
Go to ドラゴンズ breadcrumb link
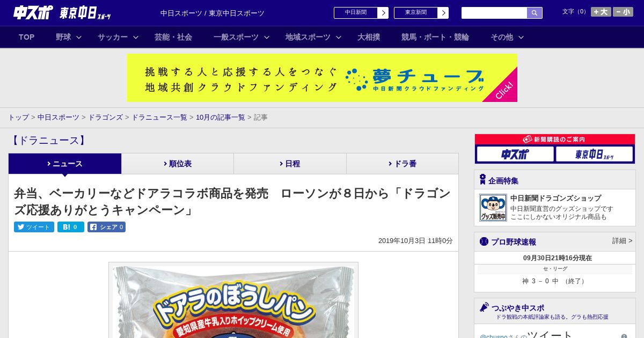[106, 117]
